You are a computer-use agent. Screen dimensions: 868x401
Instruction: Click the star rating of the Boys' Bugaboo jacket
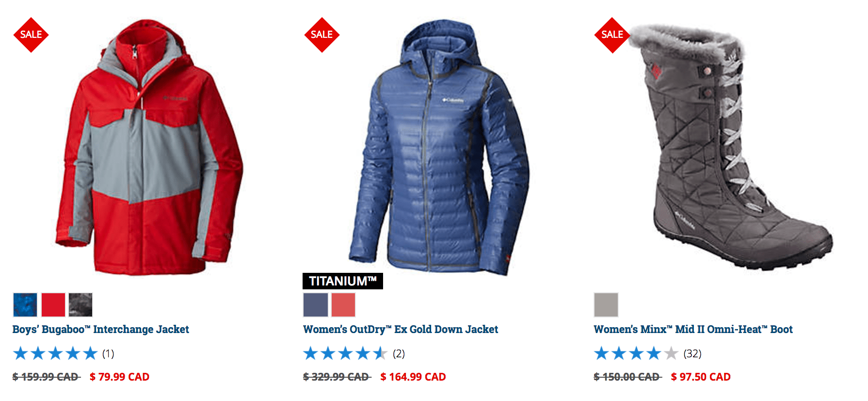click(55, 353)
